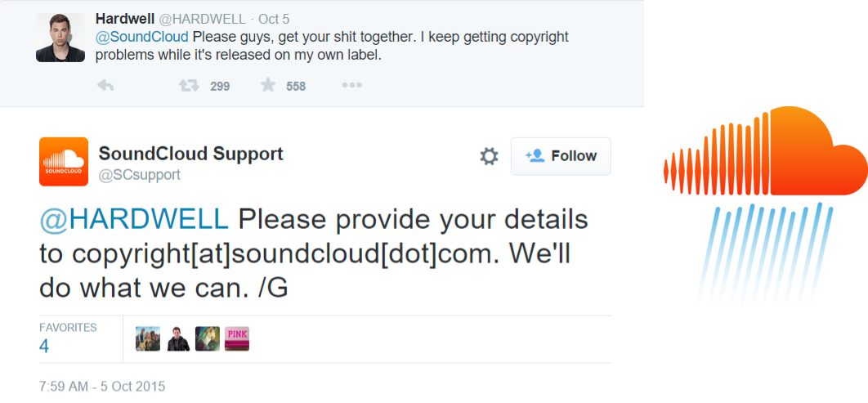The height and width of the screenshot is (403, 868).
Task: Favorite Hardwell's tweet with the star icon
Action: pos(268,85)
